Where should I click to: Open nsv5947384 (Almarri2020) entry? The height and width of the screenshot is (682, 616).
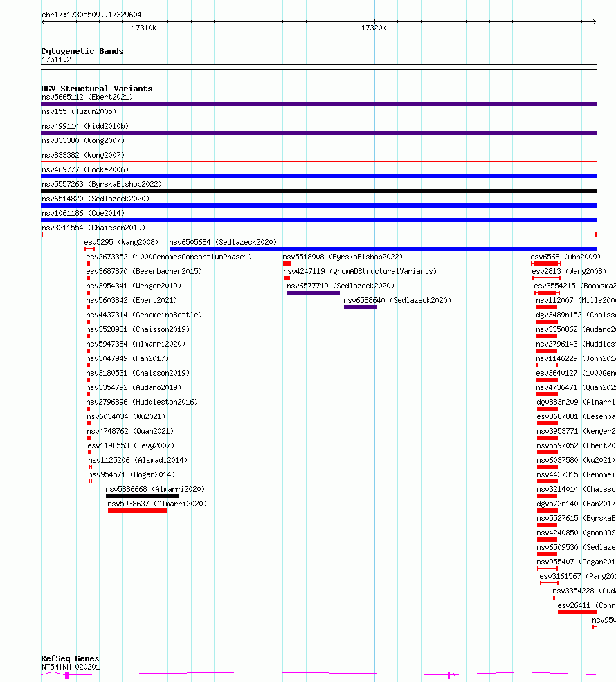[136, 344]
